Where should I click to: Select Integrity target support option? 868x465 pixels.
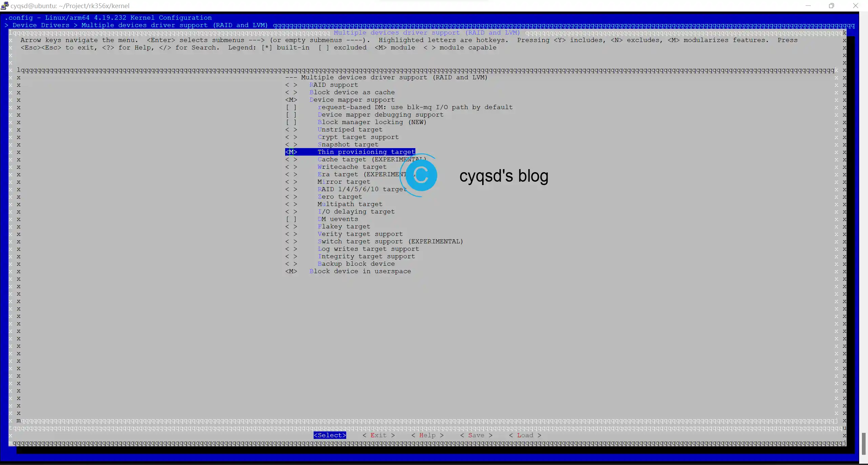pos(350,256)
